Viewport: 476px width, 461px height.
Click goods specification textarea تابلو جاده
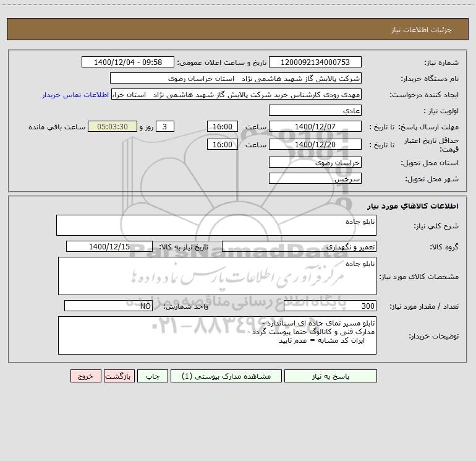[217, 276]
